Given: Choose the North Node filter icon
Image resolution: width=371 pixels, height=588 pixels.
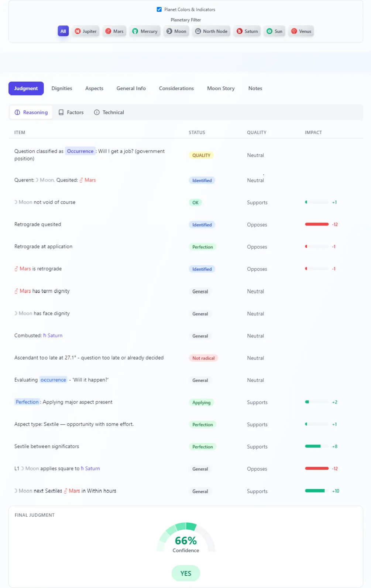Looking at the screenshot, I should pos(198,31).
